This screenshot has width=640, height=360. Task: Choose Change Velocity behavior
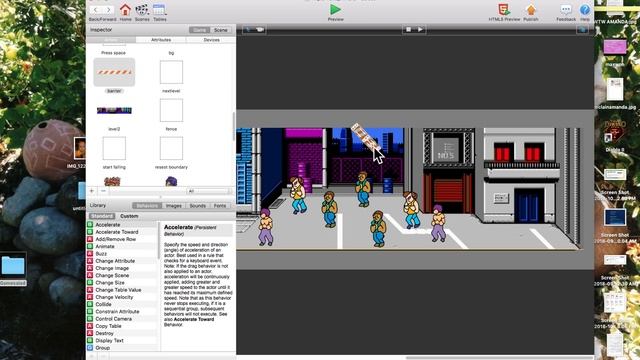tap(114, 297)
